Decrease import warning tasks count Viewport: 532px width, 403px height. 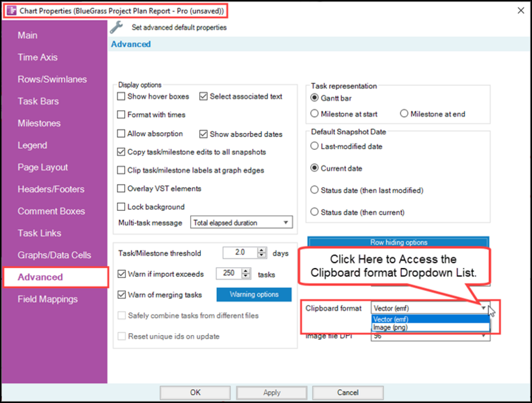click(x=246, y=276)
